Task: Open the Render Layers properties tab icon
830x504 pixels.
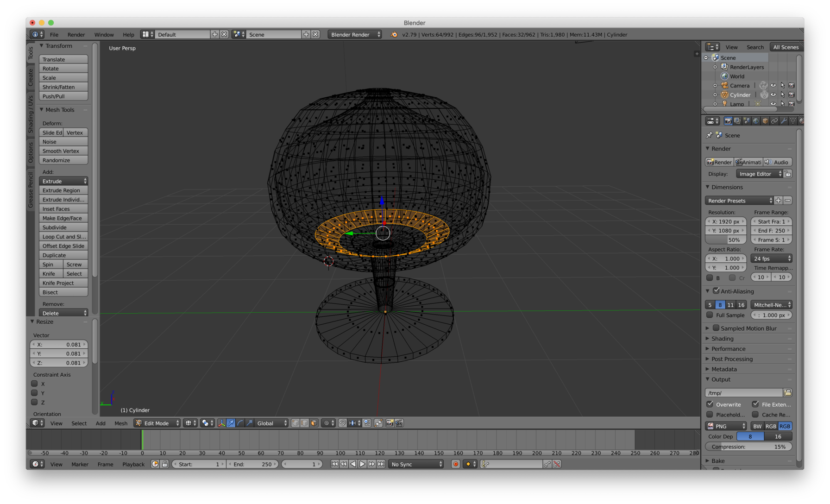Action: [737, 121]
